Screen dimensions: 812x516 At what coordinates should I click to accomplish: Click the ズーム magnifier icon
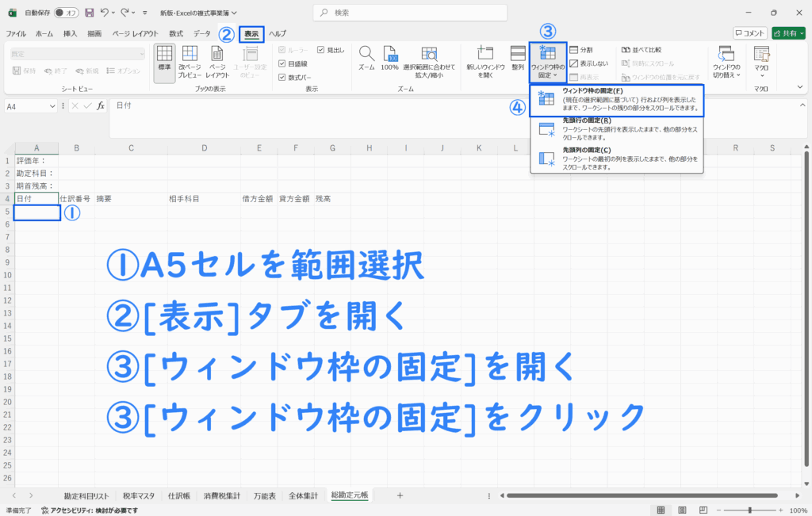(x=366, y=56)
